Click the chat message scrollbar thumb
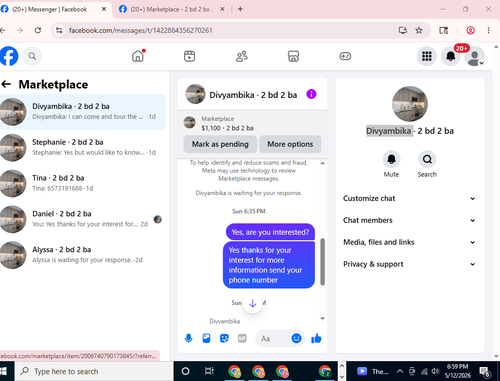 (x=322, y=262)
